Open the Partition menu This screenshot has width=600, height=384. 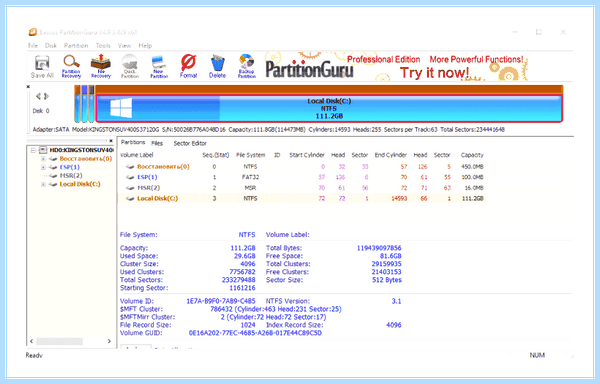point(76,46)
